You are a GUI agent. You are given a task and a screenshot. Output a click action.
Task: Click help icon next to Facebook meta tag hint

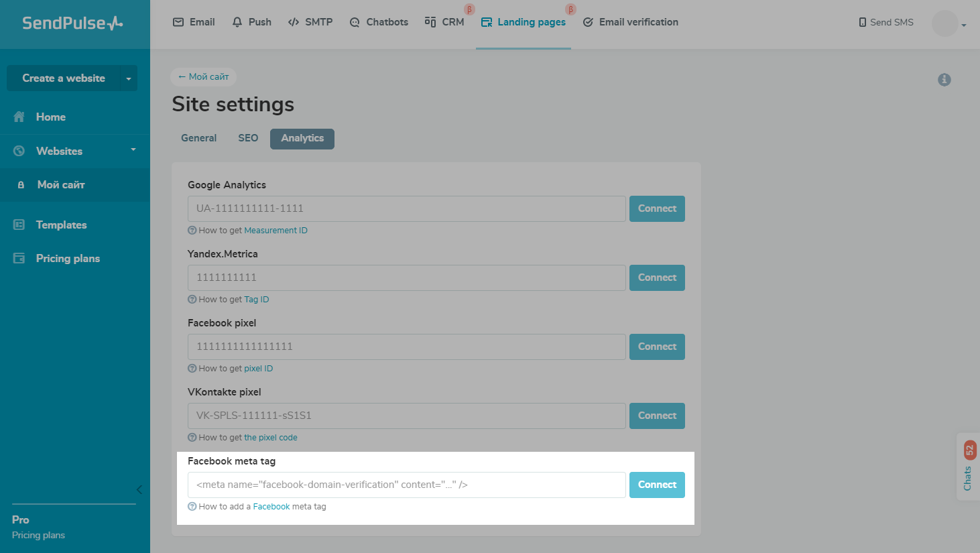point(192,507)
